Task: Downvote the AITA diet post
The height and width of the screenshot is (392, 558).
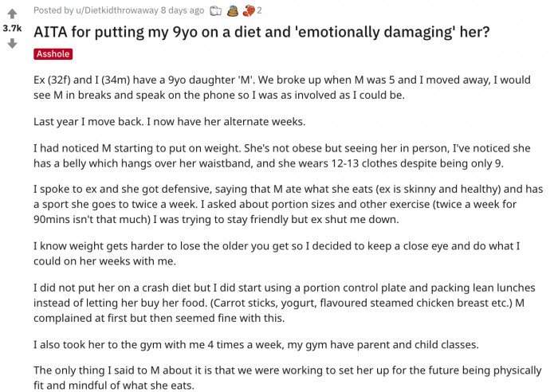Action: pyautogui.click(x=12, y=44)
